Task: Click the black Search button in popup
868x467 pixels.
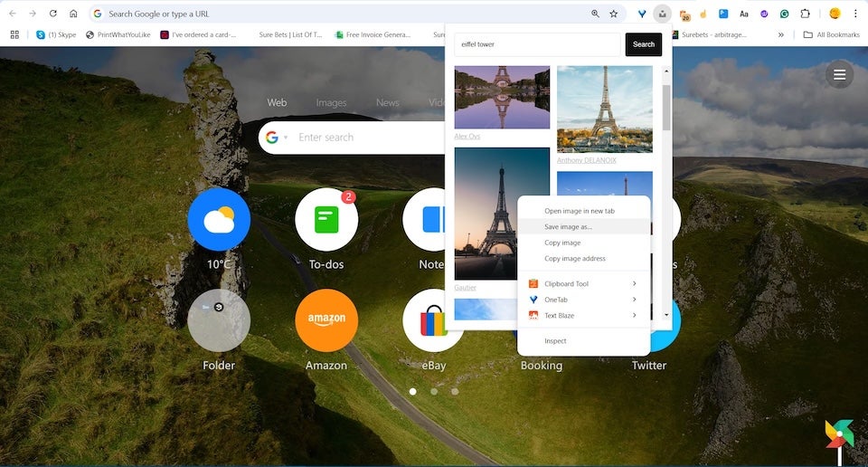Action: [x=643, y=44]
